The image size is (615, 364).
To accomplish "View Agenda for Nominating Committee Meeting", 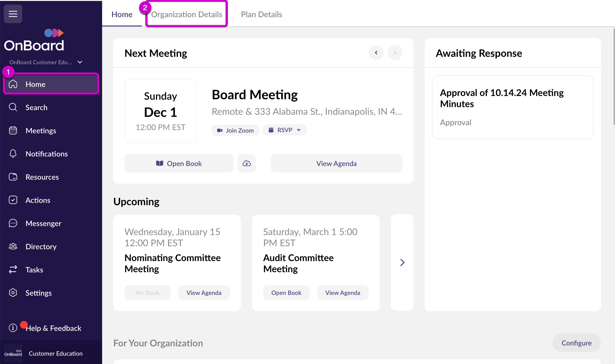I will (x=204, y=293).
